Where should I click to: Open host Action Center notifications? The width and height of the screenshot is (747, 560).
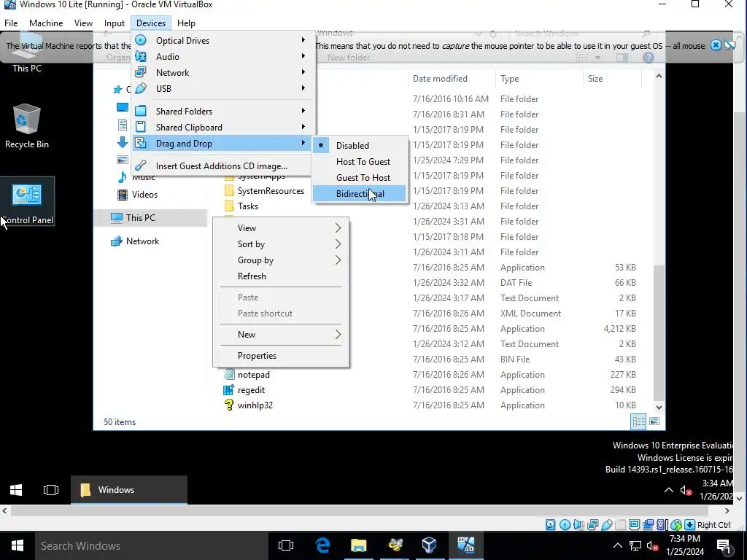click(x=724, y=545)
